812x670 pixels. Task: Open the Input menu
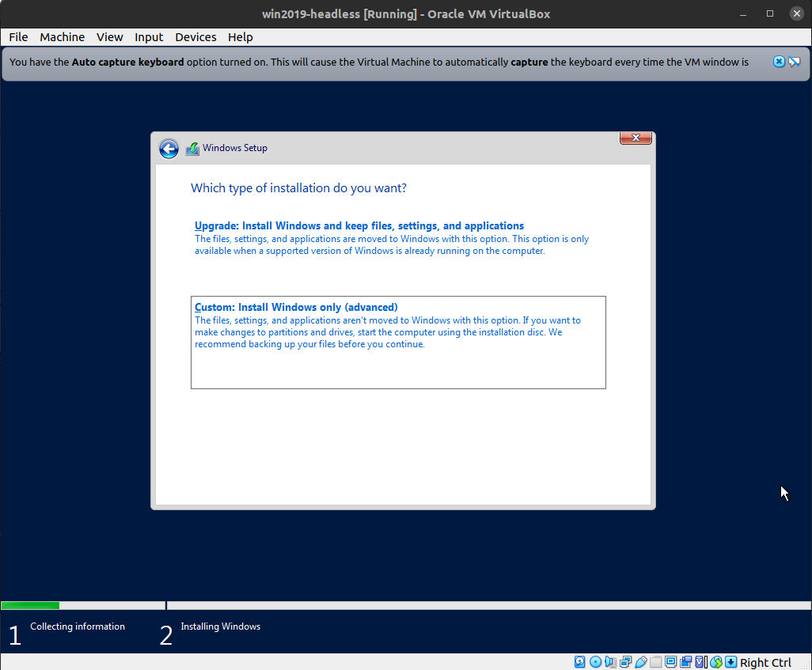click(x=149, y=37)
